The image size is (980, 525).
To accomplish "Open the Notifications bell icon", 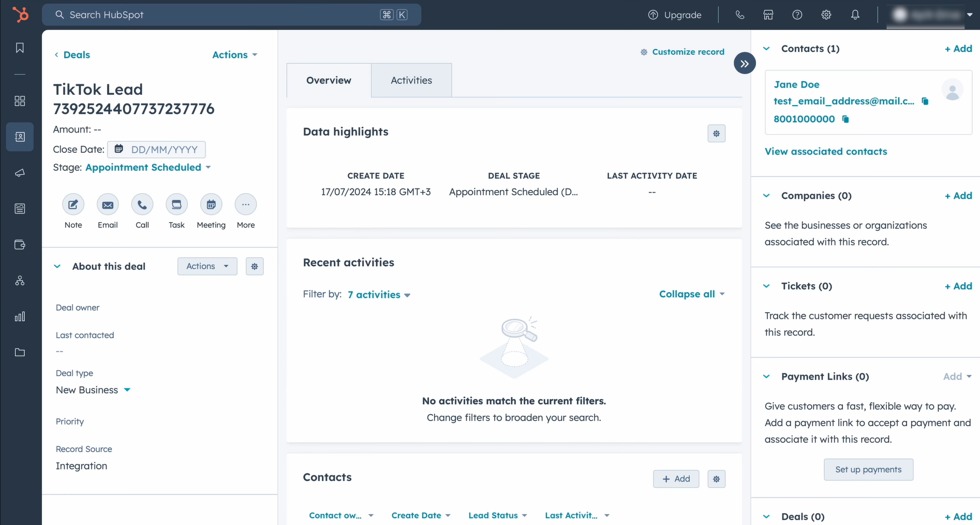I will point(855,15).
